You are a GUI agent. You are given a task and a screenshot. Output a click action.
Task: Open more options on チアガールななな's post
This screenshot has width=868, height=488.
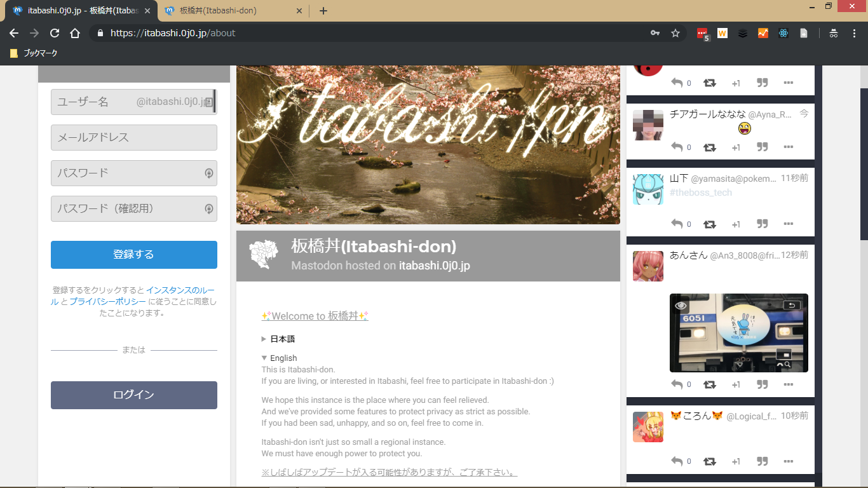(x=788, y=147)
